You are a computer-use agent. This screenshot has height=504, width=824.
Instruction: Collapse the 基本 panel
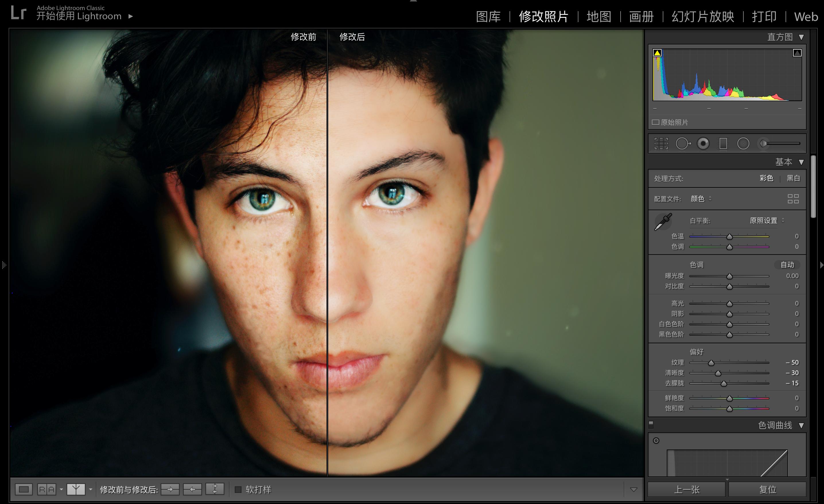click(801, 162)
